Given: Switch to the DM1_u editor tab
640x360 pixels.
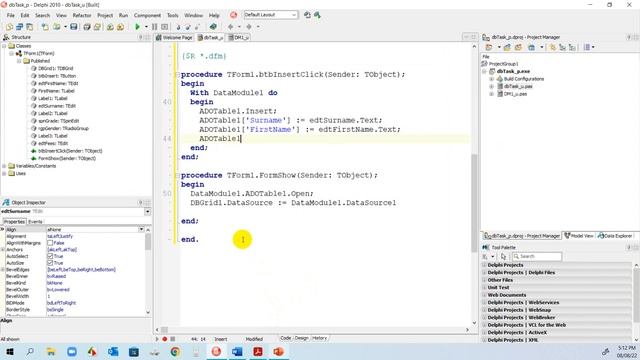Looking at the screenshot, I should (x=239, y=37).
